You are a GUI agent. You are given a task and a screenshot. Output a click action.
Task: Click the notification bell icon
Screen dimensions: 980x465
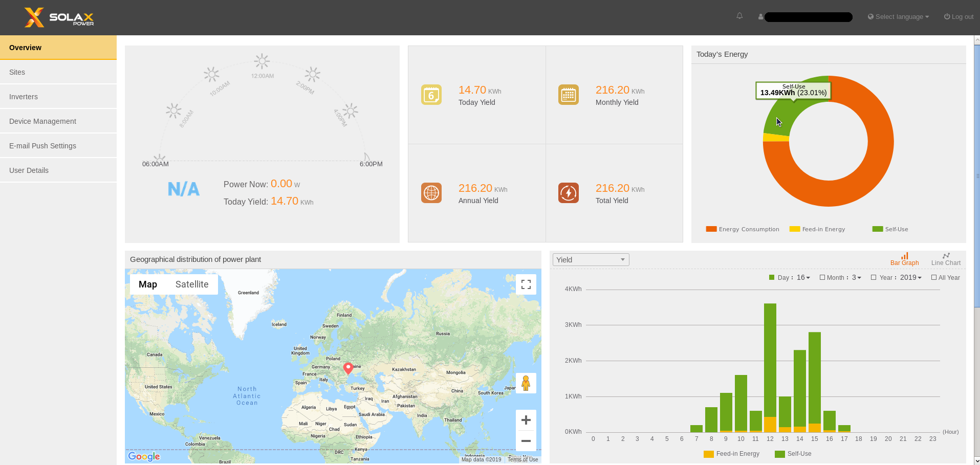739,16
